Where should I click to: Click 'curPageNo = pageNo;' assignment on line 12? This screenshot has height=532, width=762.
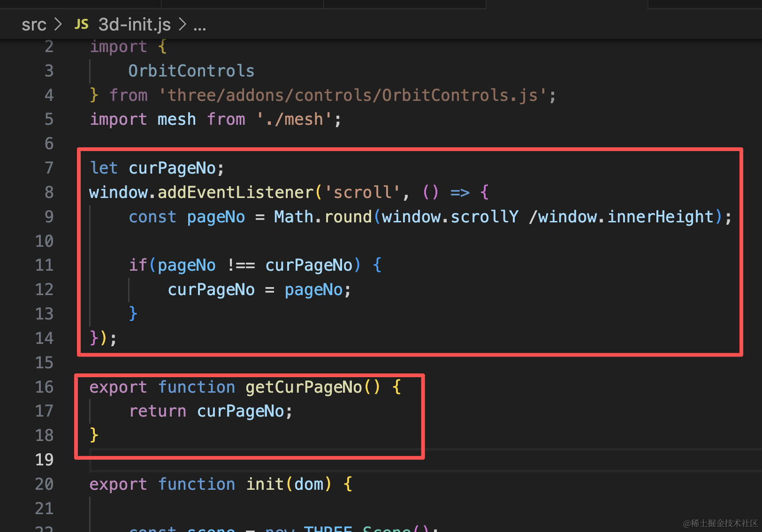259,289
